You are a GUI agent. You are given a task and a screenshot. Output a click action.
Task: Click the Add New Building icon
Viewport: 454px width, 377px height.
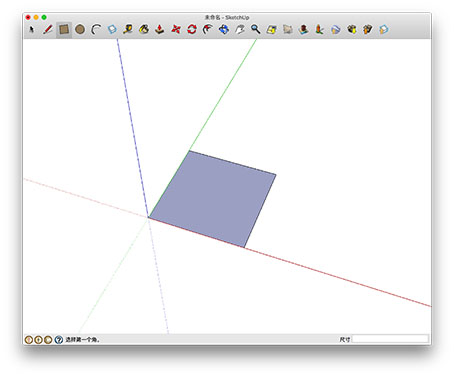coord(304,30)
